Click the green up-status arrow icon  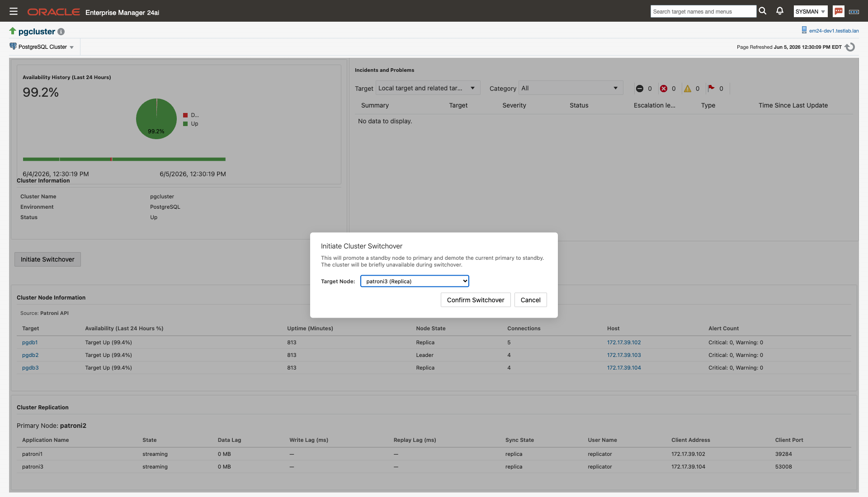tap(13, 31)
